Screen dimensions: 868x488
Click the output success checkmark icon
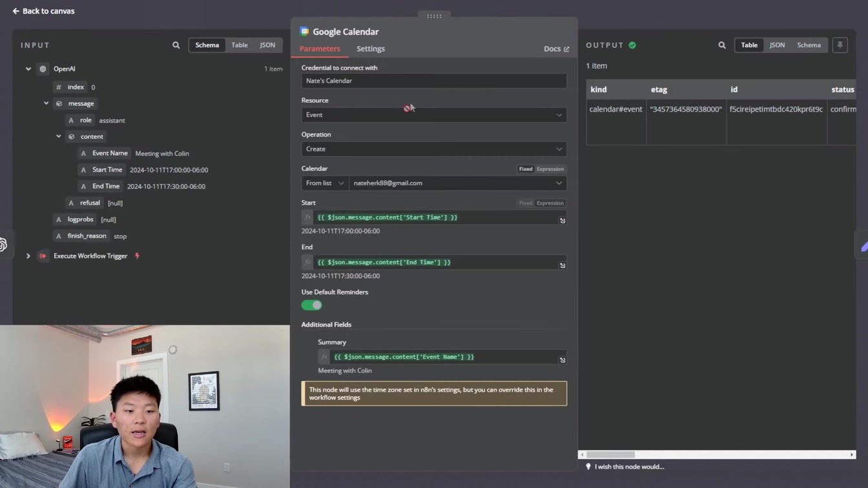pyautogui.click(x=632, y=45)
